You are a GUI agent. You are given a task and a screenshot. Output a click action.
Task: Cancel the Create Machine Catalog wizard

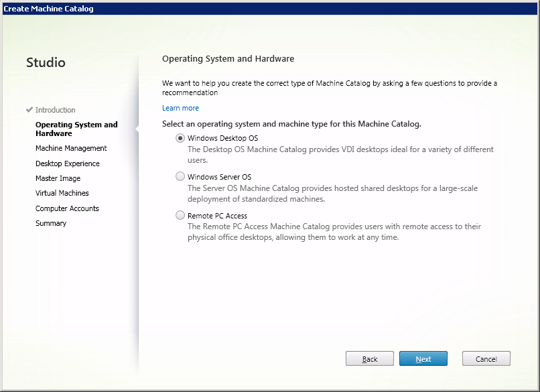486,359
